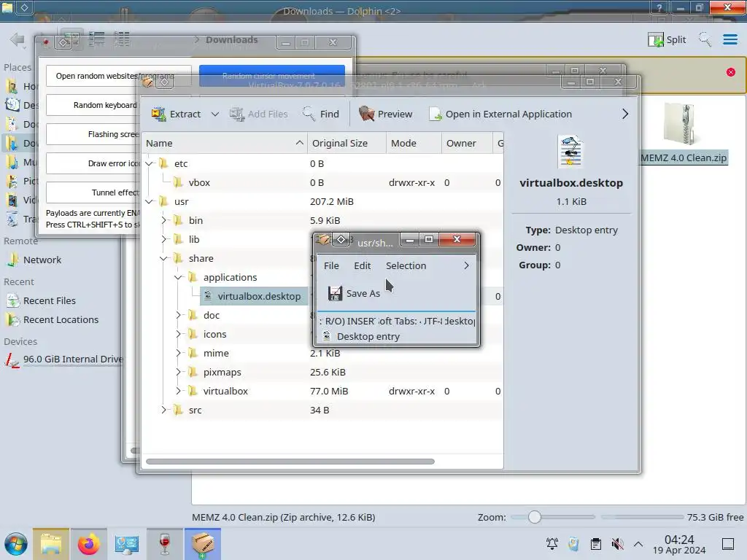Go back with Dolphin's back arrow

coord(18,40)
